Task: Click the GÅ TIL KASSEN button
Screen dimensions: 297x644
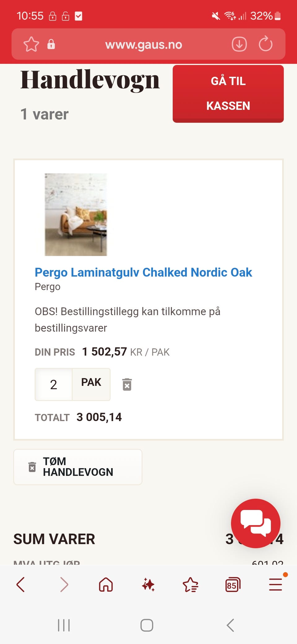Action: click(x=228, y=94)
